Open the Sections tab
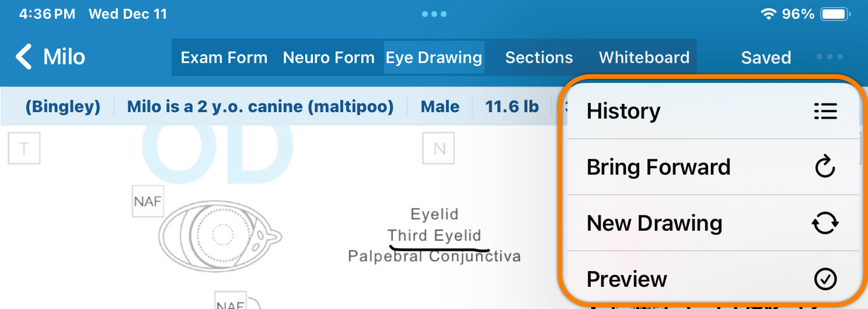Screen dimensions: 868x309 [539, 57]
